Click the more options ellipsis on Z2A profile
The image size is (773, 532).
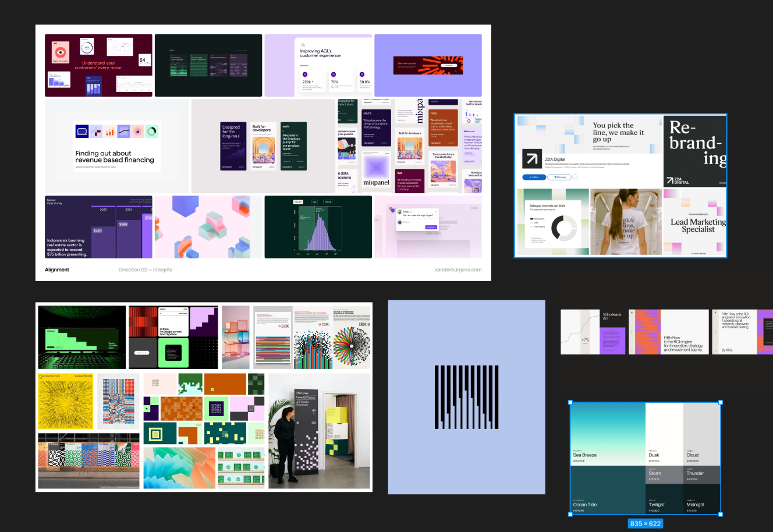click(x=575, y=177)
